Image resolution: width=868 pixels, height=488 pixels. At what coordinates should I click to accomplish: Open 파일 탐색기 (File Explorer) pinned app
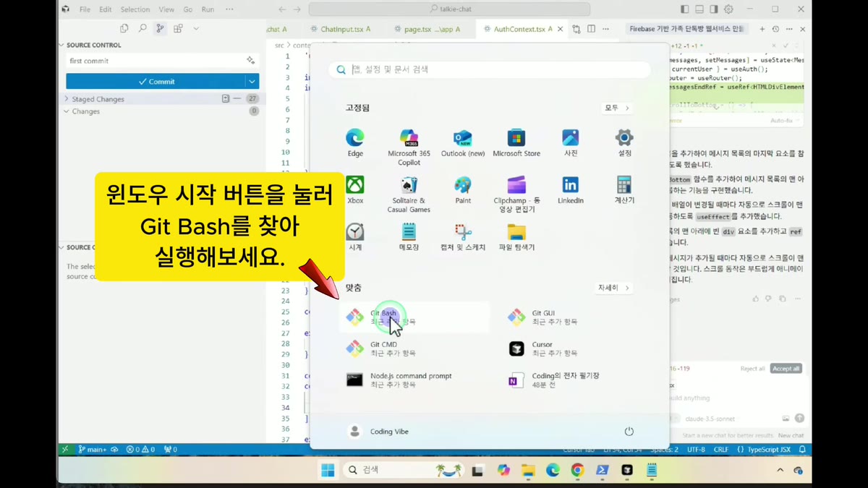(516, 236)
